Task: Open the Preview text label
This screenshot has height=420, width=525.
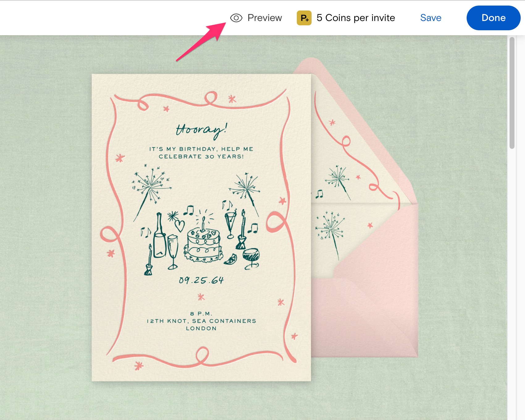Action: 265,18
